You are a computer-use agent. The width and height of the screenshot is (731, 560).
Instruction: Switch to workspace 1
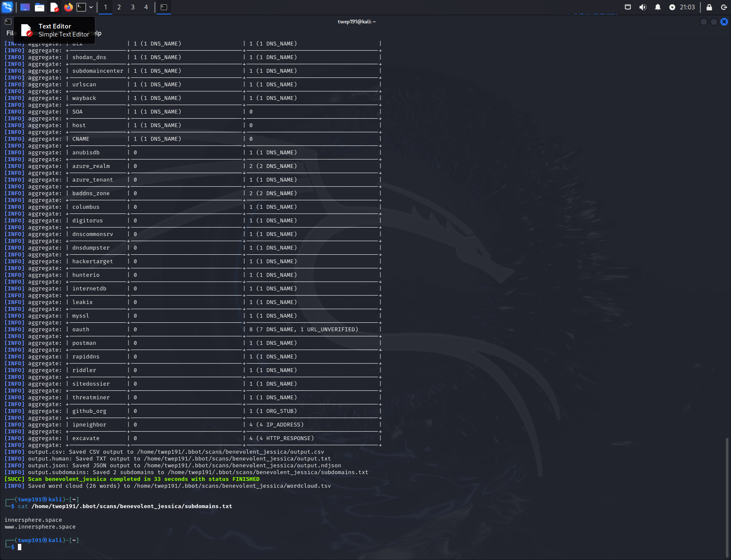click(x=106, y=7)
